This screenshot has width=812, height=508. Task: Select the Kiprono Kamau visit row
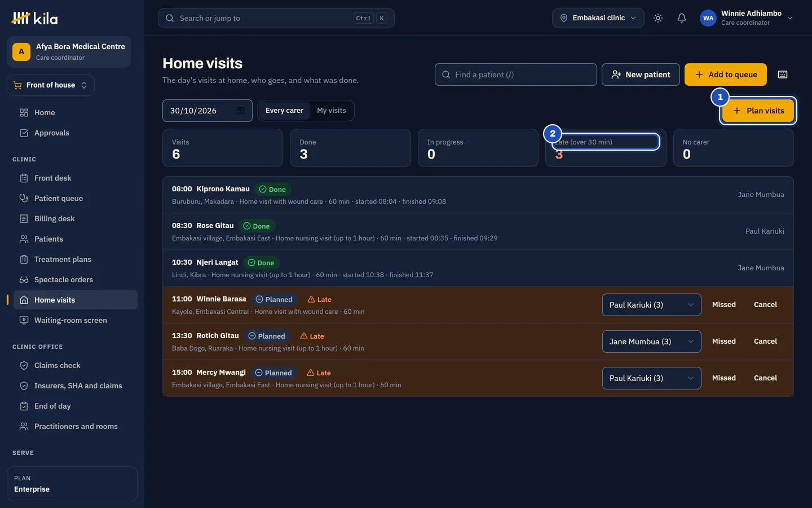(x=478, y=195)
